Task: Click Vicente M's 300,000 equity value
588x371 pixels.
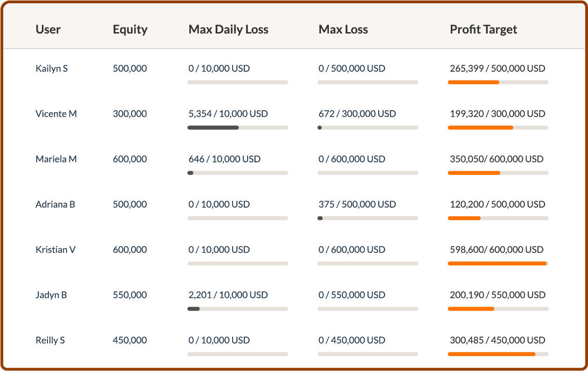Action: click(x=130, y=114)
